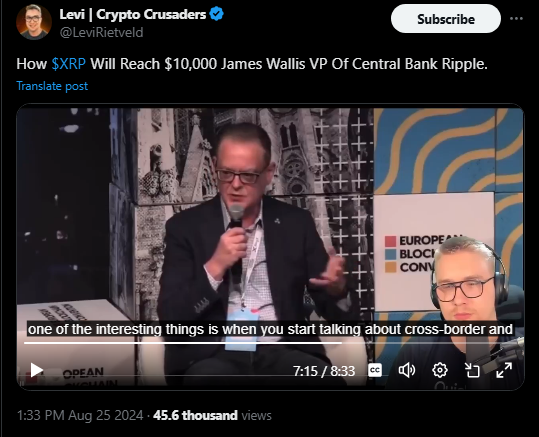The width and height of the screenshot is (539, 437).
Task: Click the unplayed end of the progress bar
Action: [430, 343]
